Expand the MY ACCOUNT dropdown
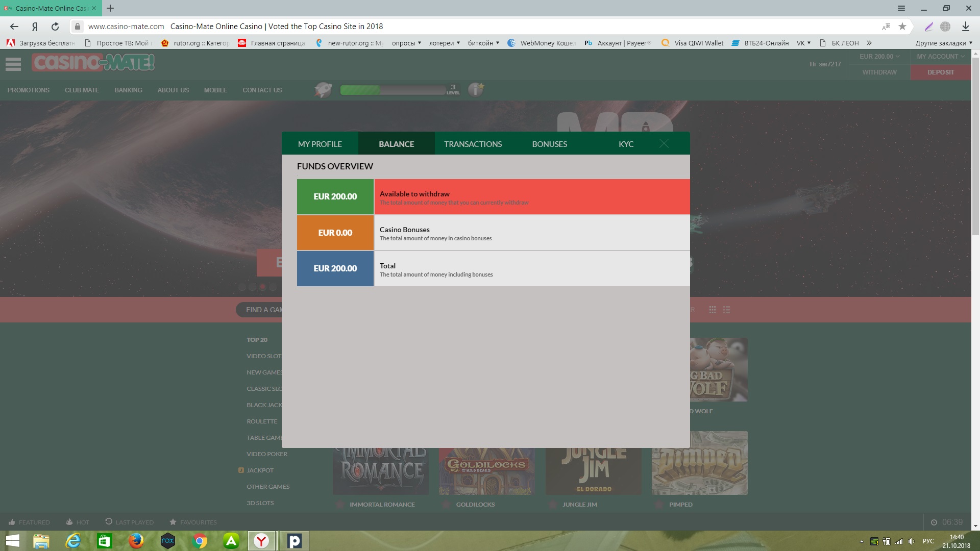 (x=940, y=57)
